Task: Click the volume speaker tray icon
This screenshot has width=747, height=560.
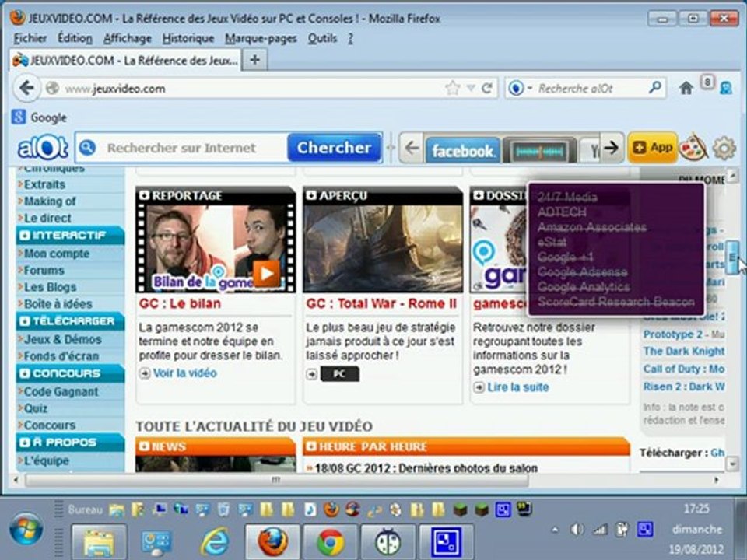Action: 577,529
